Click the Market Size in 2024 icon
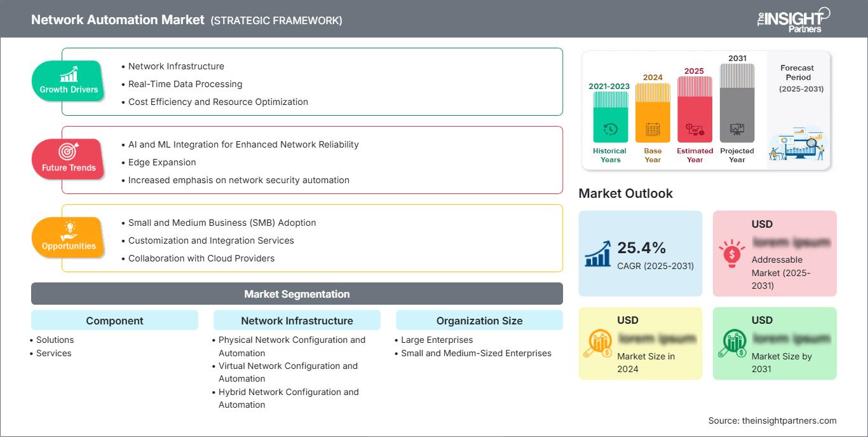This screenshot has width=868, height=437. pyautogui.click(x=598, y=343)
